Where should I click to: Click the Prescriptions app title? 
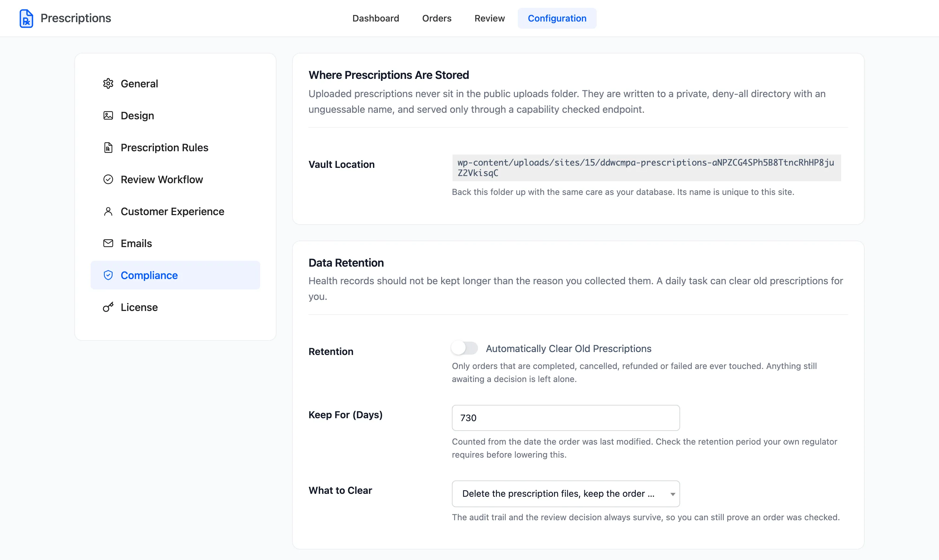76,18
